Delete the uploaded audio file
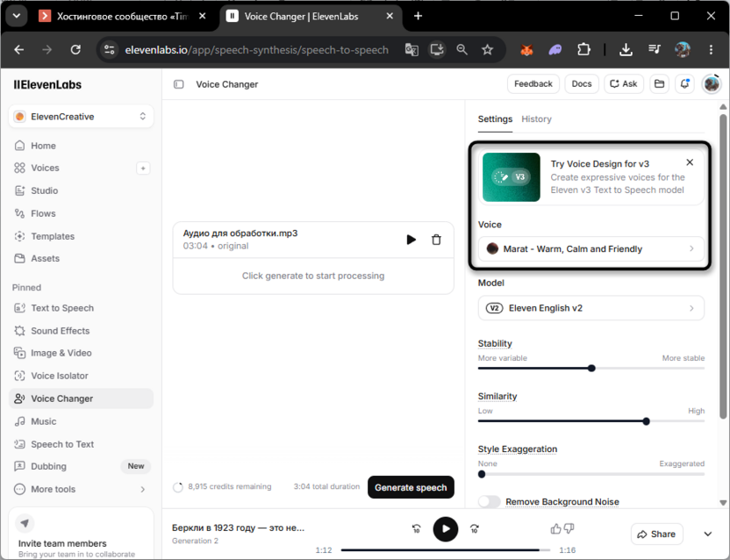Screen dimensions: 730x560 pyautogui.click(x=436, y=240)
